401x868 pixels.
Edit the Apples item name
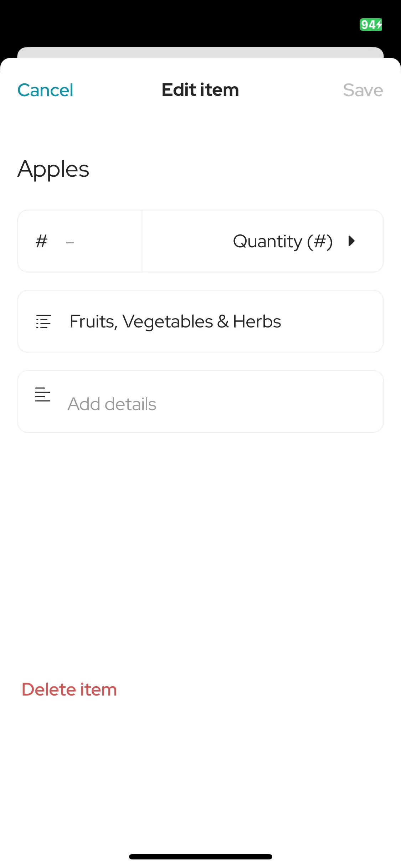(x=53, y=169)
